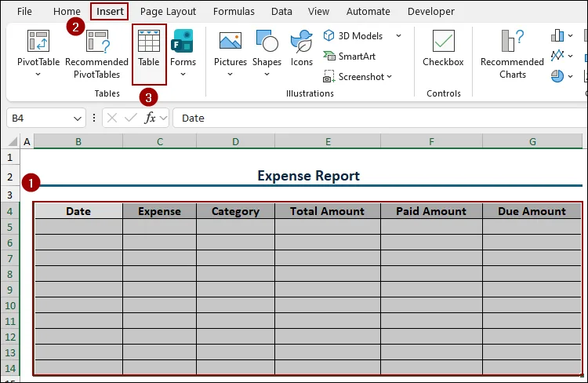The width and height of the screenshot is (588, 383).
Task: Insert a SmartArt graphic
Action: point(349,56)
